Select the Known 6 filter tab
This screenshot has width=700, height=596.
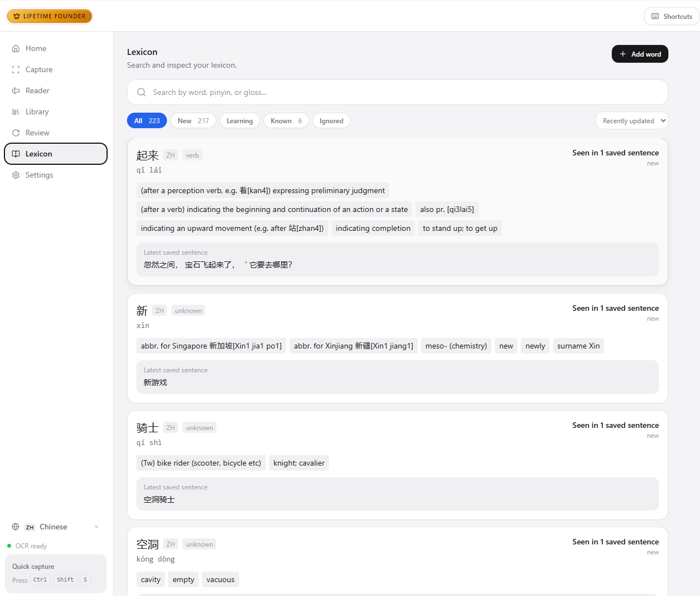click(286, 120)
